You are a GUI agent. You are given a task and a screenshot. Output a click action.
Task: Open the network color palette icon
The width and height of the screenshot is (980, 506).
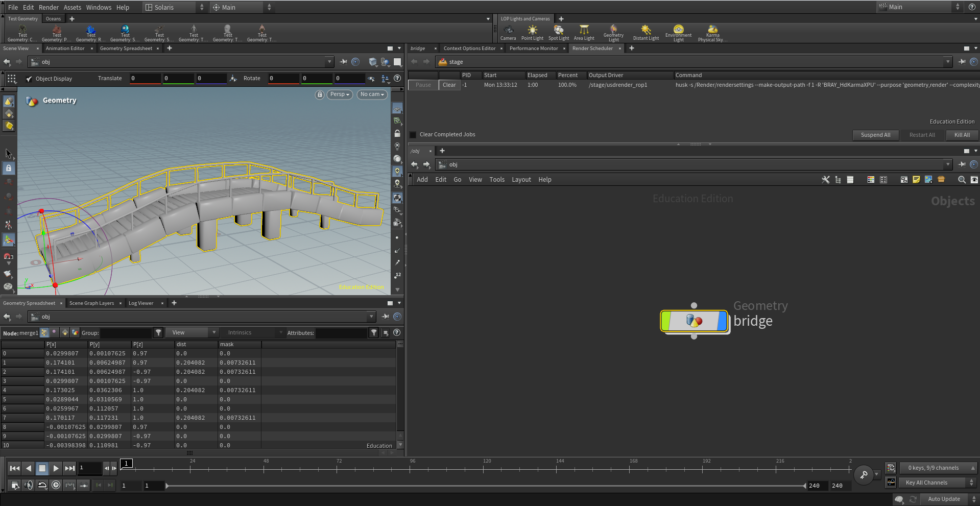pyautogui.click(x=871, y=180)
